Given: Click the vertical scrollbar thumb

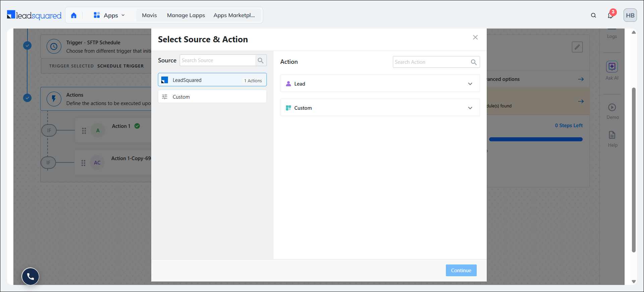Looking at the screenshot, I should [x=634, y=170].
